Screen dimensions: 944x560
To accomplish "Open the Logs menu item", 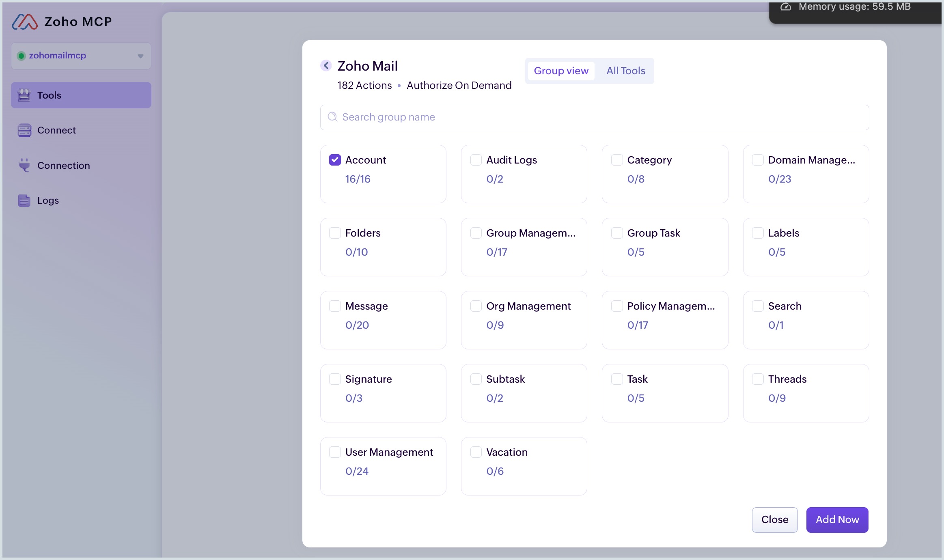I will 81,200.
